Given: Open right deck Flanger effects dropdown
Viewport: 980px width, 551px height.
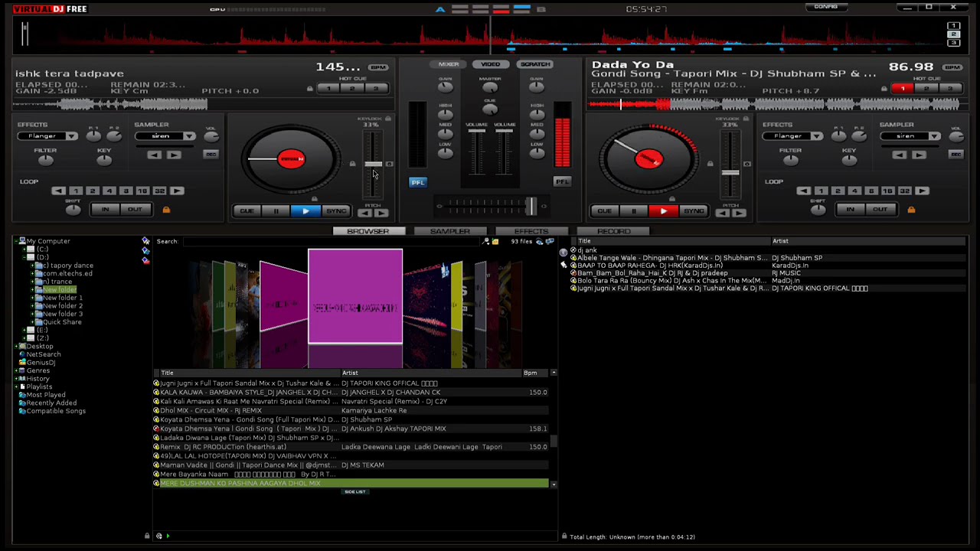Looking at the screenshot, I should pos(817,136).
